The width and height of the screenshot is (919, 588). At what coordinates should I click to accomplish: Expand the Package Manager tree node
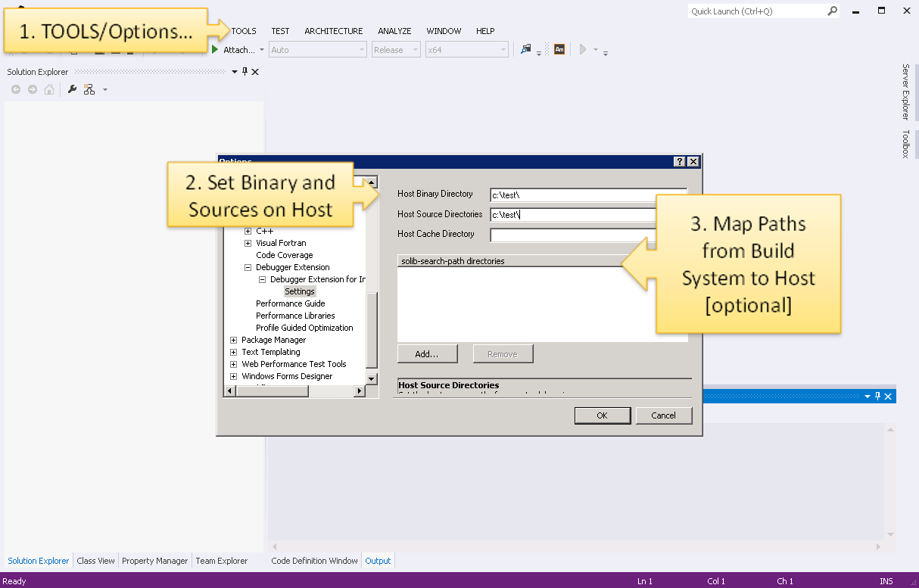click(234, 340)
